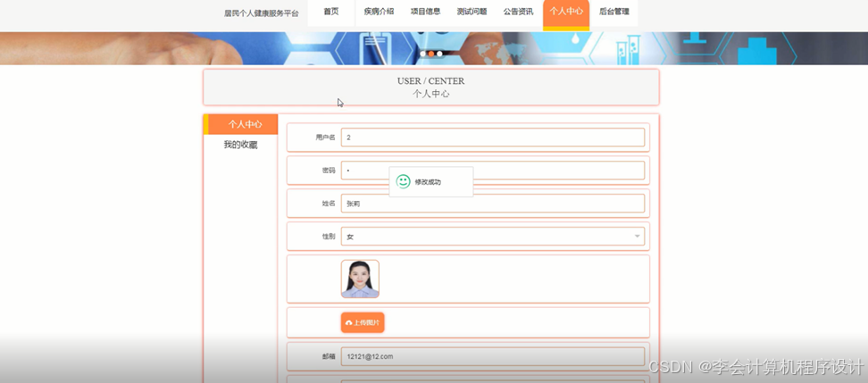Open the 公告资讯 tab
The image size is (868, 383).
point(518,12)
